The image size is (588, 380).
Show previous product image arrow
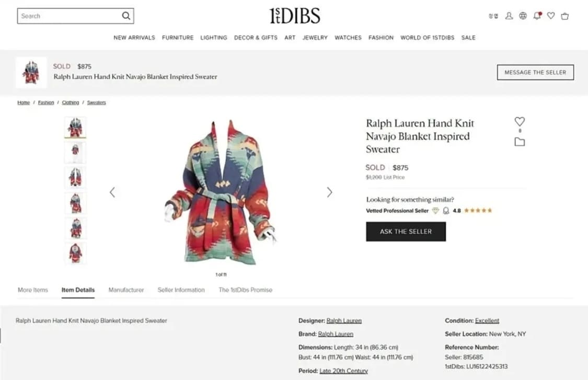[x=112, y=192]
